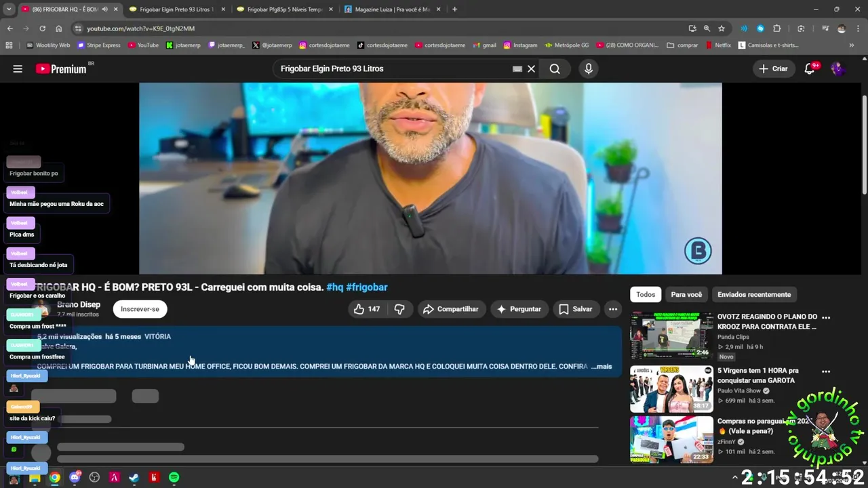
Task: Ask about the video via Perguntar
Action: pos(519,309)
